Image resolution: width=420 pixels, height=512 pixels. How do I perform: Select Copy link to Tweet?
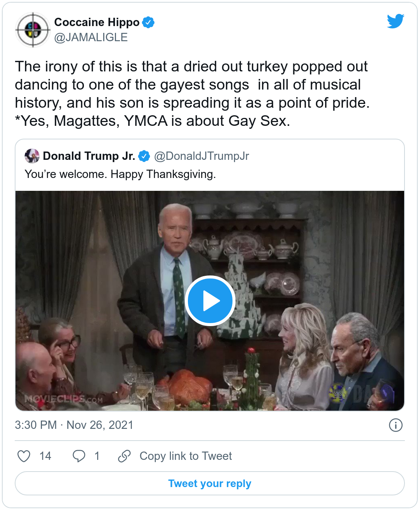point(186,456)
